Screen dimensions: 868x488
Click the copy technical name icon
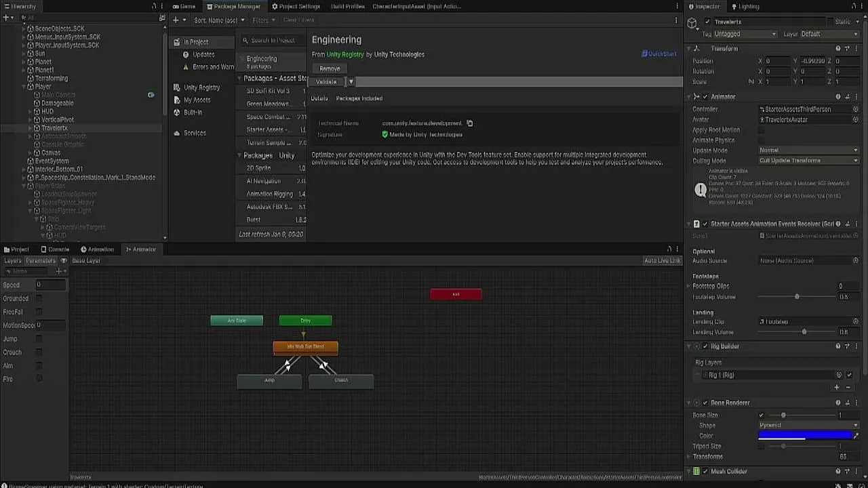click(469, 123)
